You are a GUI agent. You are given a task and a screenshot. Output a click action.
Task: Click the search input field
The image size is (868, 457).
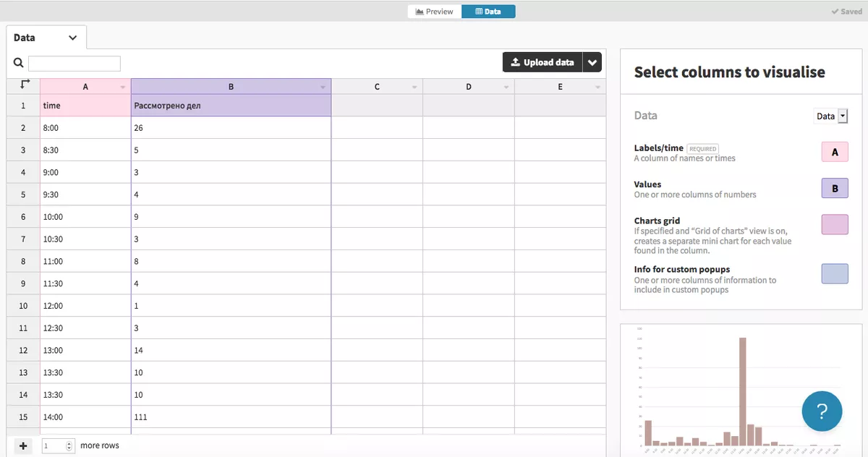click(x=75, y=64)
